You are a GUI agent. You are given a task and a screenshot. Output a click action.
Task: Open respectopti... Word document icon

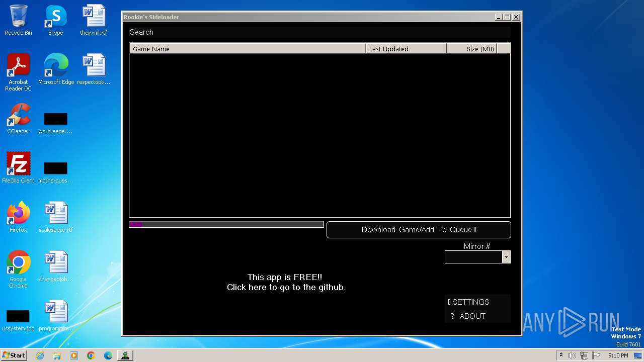pos(94,69)
